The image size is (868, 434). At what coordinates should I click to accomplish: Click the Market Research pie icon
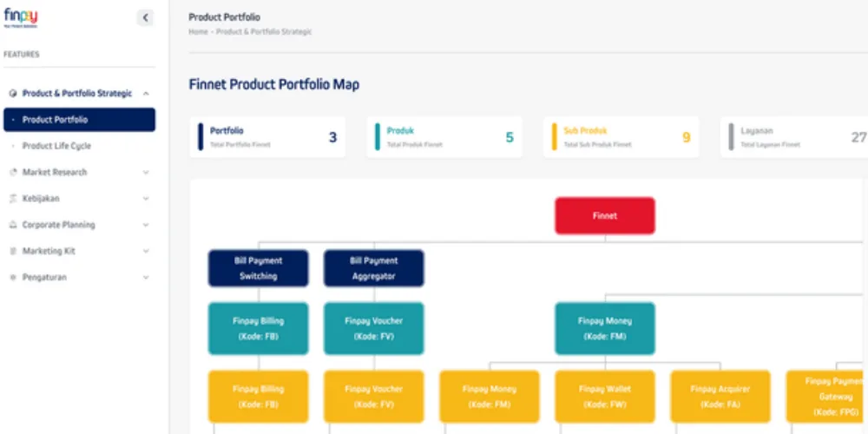(x=13, y=172)
